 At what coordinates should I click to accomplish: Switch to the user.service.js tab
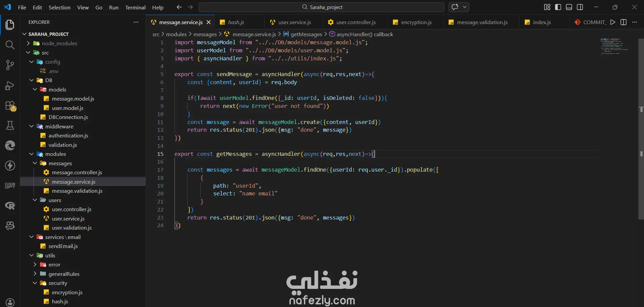(294, 22)
